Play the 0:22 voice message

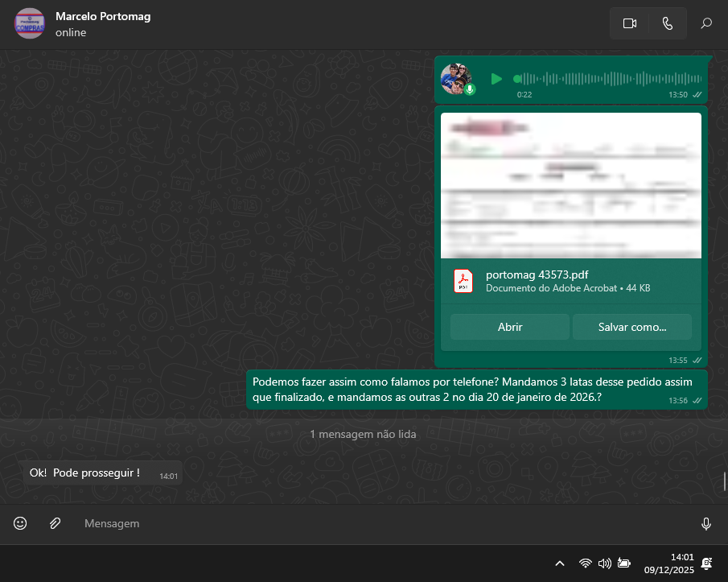[496, 79]
